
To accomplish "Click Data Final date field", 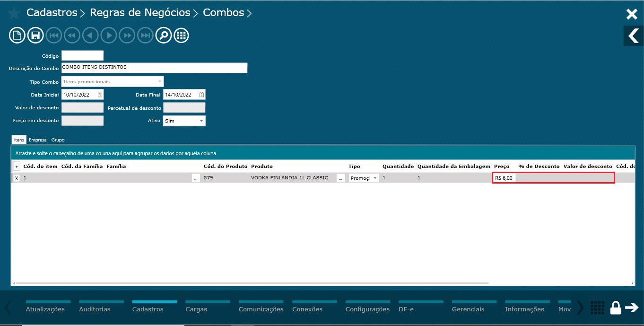I will (x=184, y=95).
